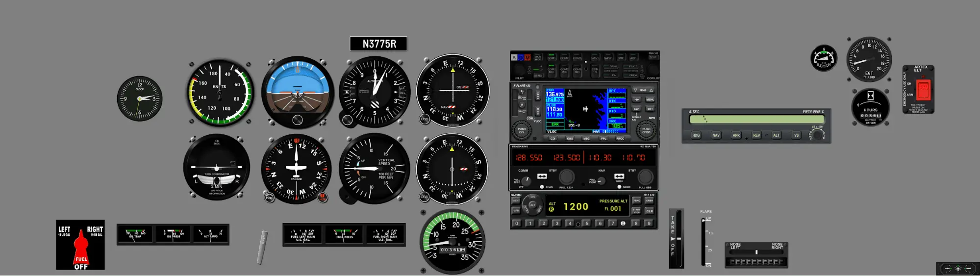Toggle ADF audio on the audio panel
Viewport: 980px width, 276px height.
click(633, 58)
